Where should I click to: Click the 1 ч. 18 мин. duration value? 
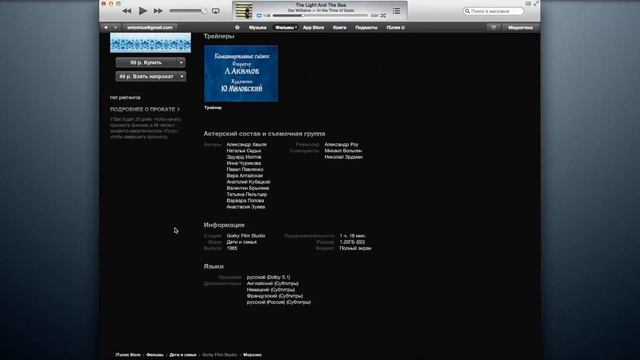click(353, 236)
